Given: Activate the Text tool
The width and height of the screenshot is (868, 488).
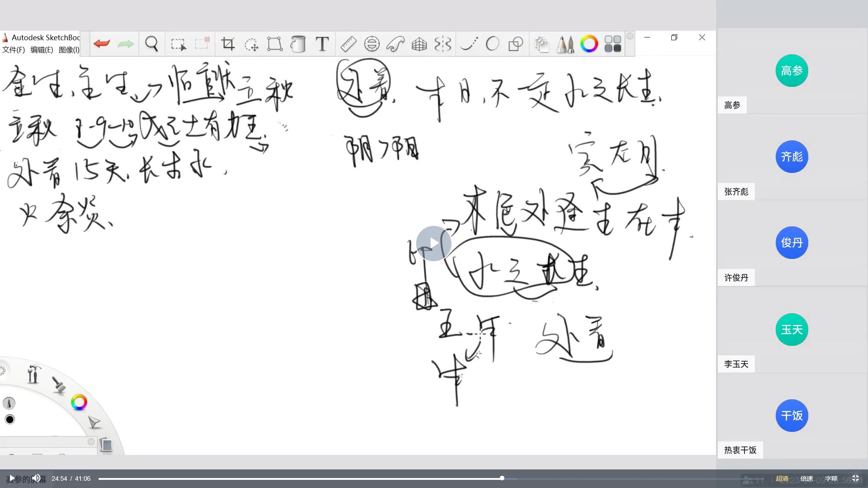Looking at the screenshot, I should tap(322, 44).
